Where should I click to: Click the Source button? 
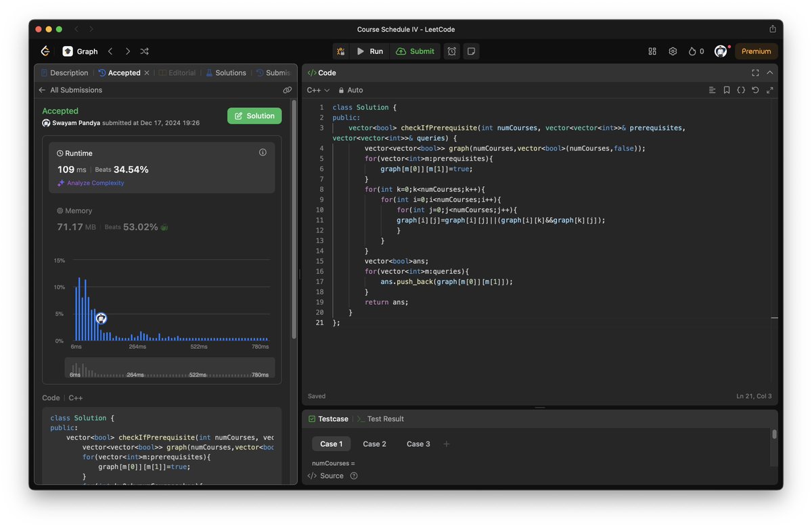coord(325,476)
